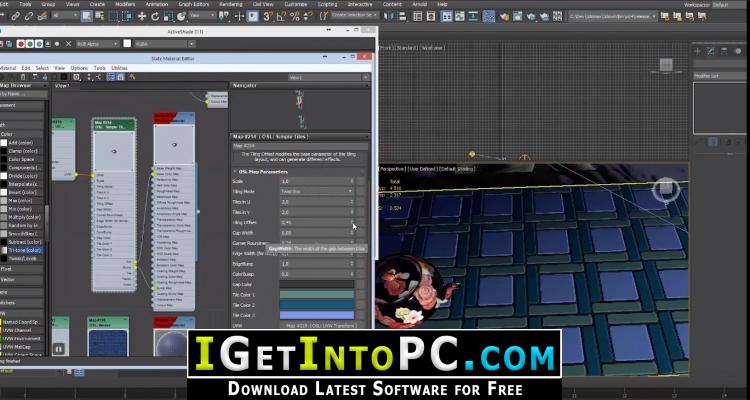Enable red channel in ActiveShade window
The width and height of the screenshot is (750, 400).
(21, 44)
